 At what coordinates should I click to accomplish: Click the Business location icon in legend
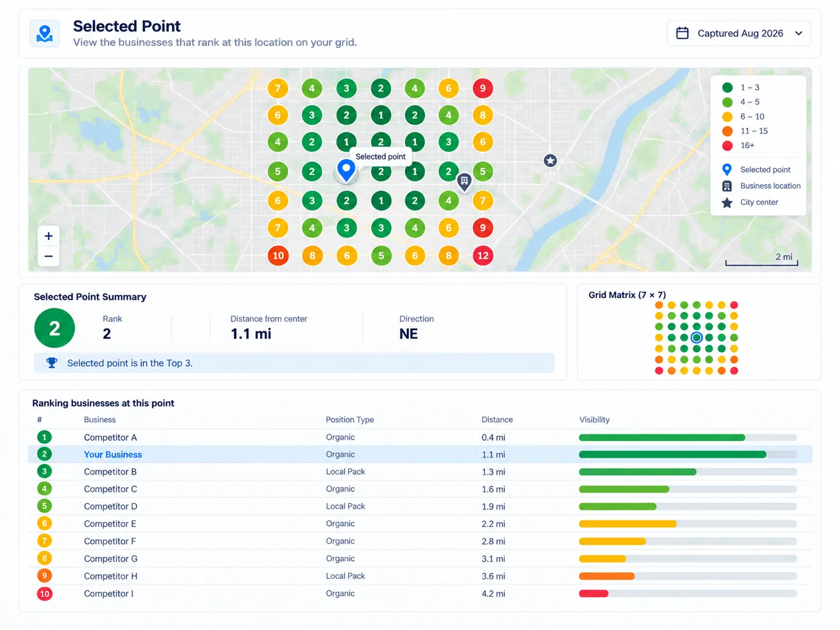pyautogui.click(x=727, y=186)
